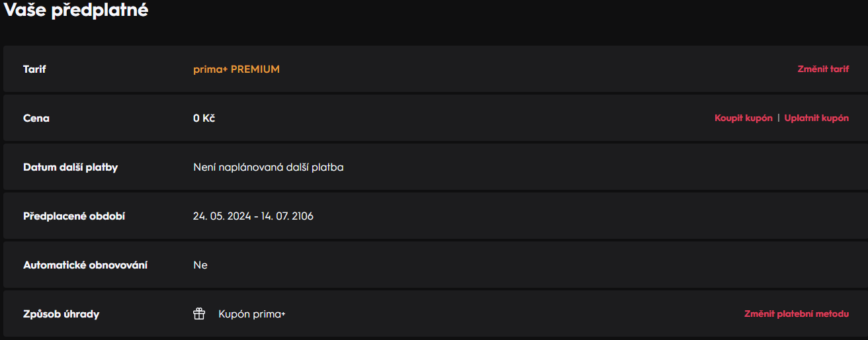Image resolution: width=868 pixels, height=340 pixels.
Task: Click the Kupón prima+ payment method text
Action: [x=251, y=314]
